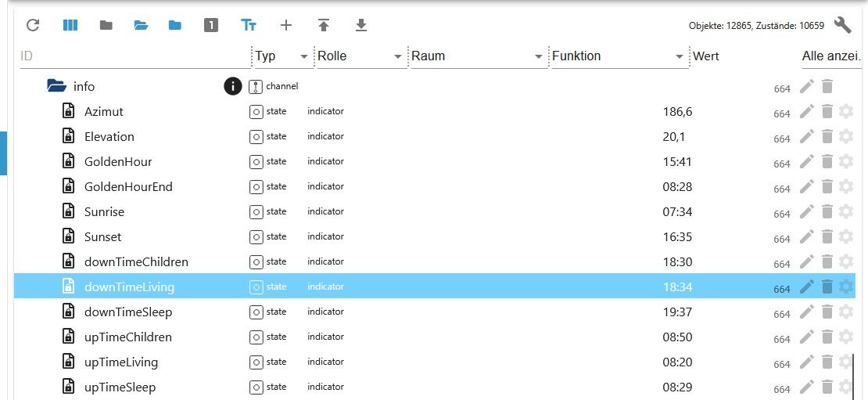The width and height of the screenshot is (868, 400).
Task: Collapse the info channel folder
Action: [56, 87]
